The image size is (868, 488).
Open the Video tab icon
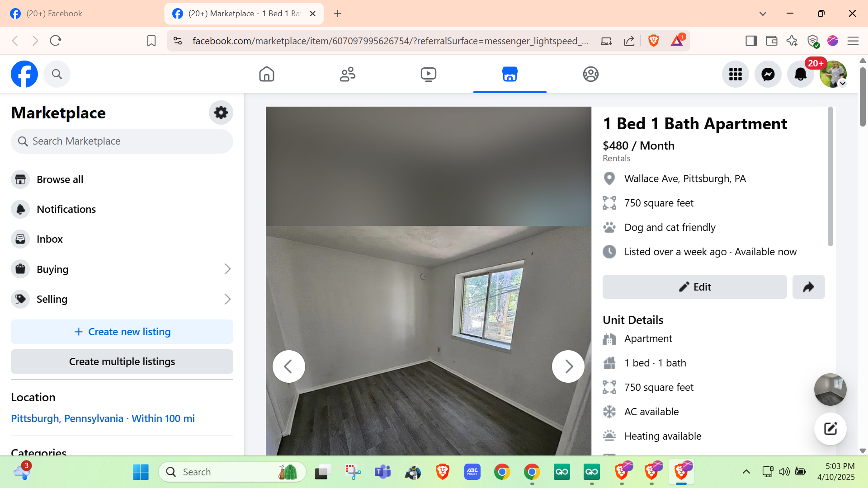428,74
